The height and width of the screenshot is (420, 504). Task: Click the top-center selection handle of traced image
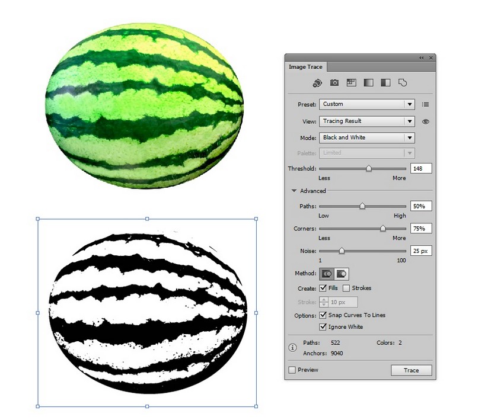[x=147, y=219]
